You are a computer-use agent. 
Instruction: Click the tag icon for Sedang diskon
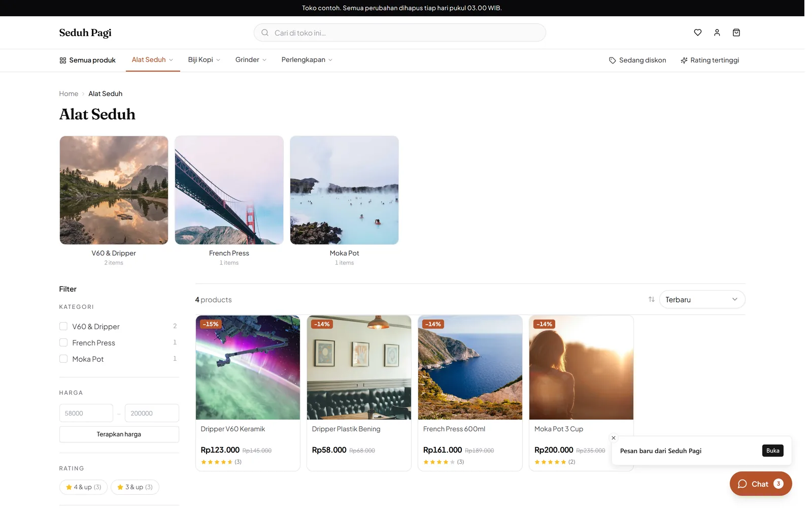pyautogui.click(x=613, y=60)
